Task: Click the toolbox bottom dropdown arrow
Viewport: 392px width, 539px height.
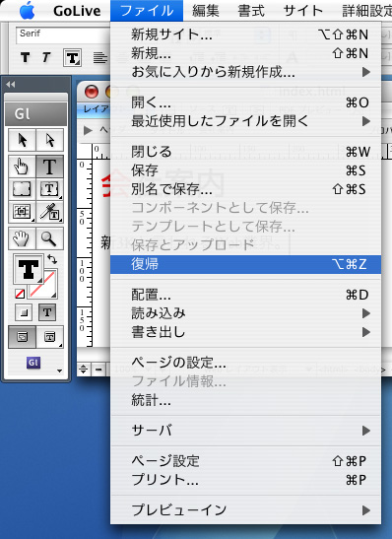Action: point(60,371)
